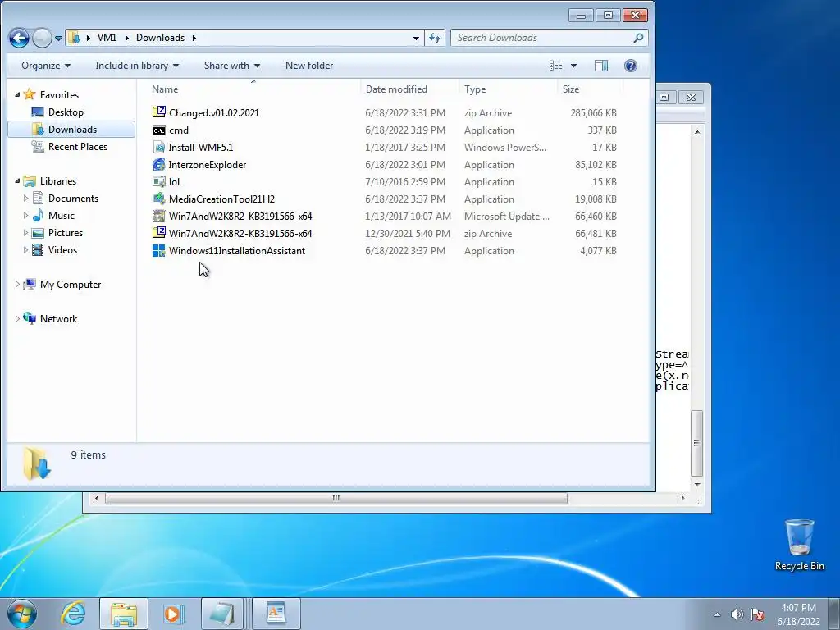Click VM1 in the address breadcrumb

pyautogui.click(x=107, y=38)
